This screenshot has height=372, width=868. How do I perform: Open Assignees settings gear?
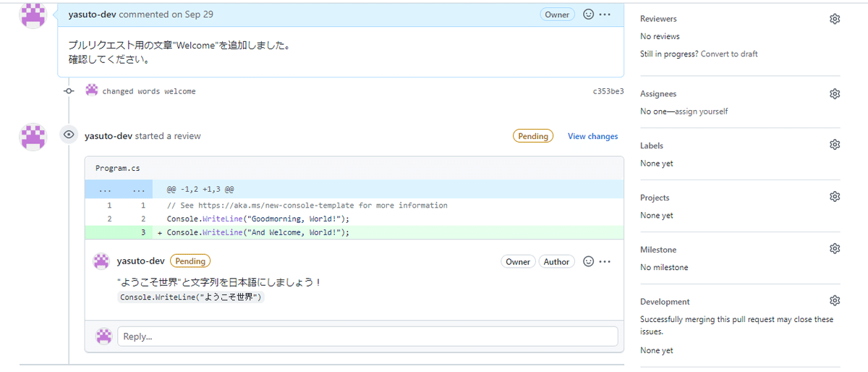click(x=835, y=94)
